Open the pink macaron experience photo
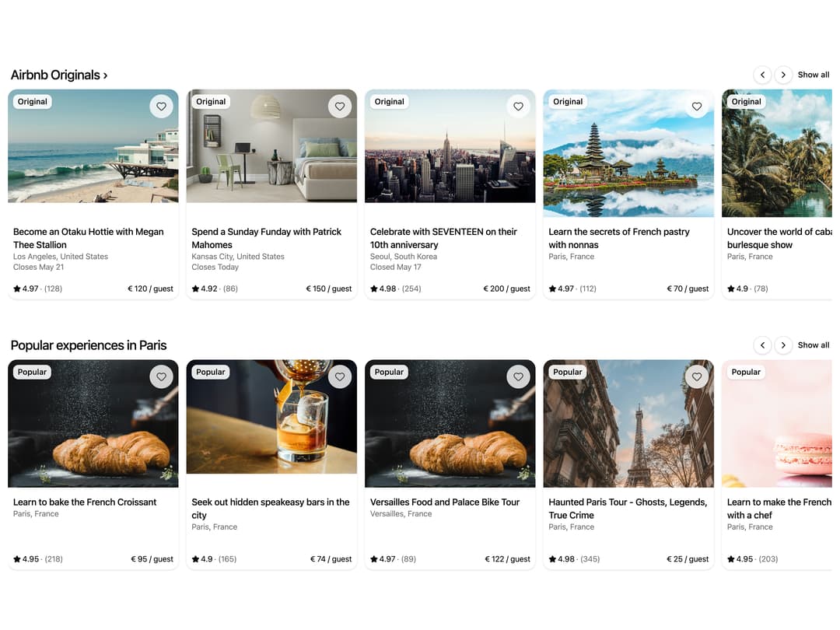The image size is (840, 630). pyautogui.click(x=777, y=424)
